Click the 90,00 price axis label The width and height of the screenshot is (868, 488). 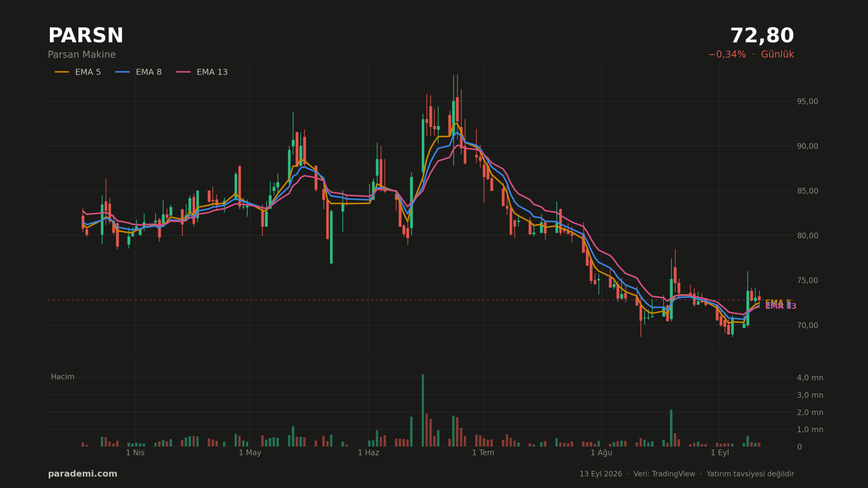click(x=807, y=146)
